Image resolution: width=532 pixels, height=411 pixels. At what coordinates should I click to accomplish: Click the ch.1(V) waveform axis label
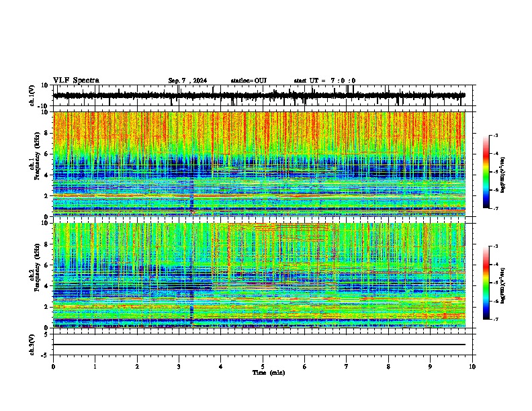(x=32, y=95)
